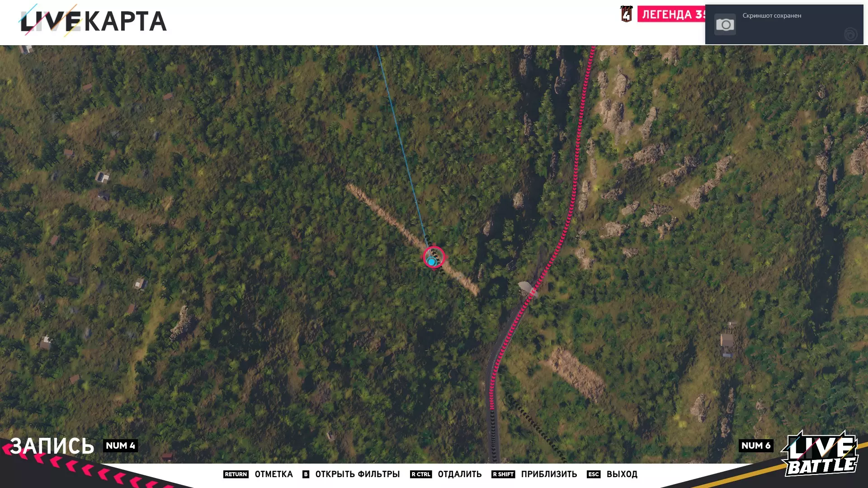Click the Steam logo in notification corner
This screenshot has width=868, height=488.
coord(850,34)
